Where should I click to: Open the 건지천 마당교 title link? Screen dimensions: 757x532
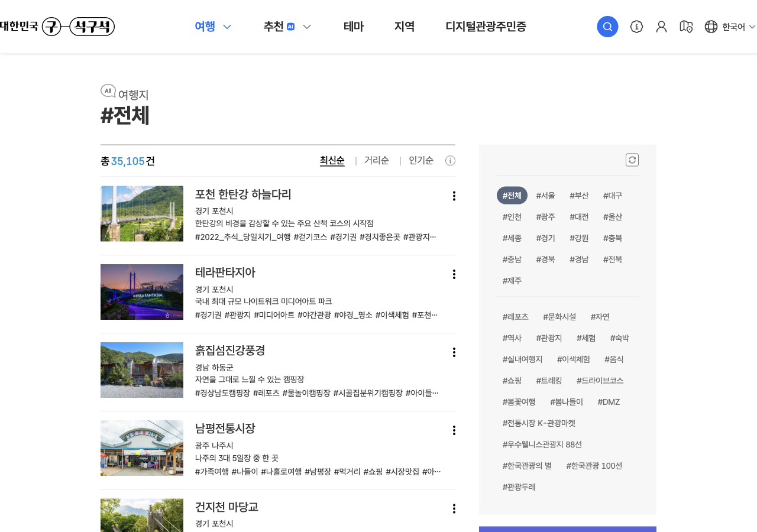227,507
